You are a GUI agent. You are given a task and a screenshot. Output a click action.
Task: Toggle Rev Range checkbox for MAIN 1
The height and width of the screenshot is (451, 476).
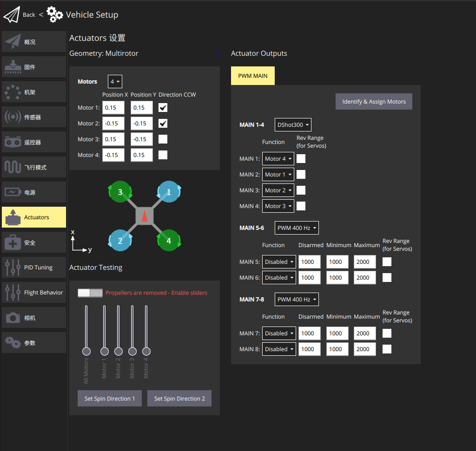click(x=301, y=159)
